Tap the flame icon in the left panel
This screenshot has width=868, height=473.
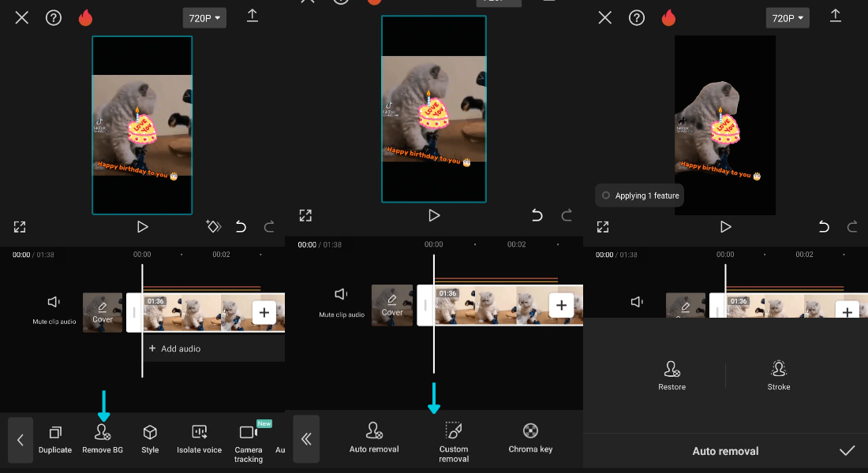[x=85, y=17]
